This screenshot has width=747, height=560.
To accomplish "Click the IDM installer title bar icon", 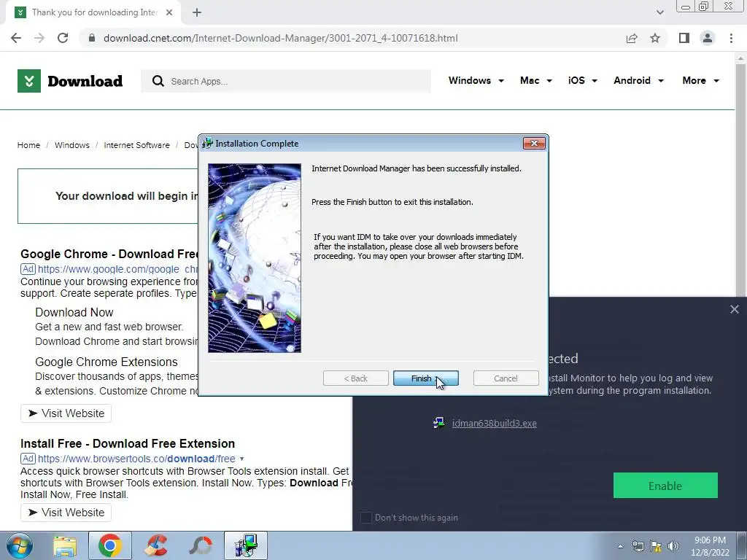I will tap(207, 144).
